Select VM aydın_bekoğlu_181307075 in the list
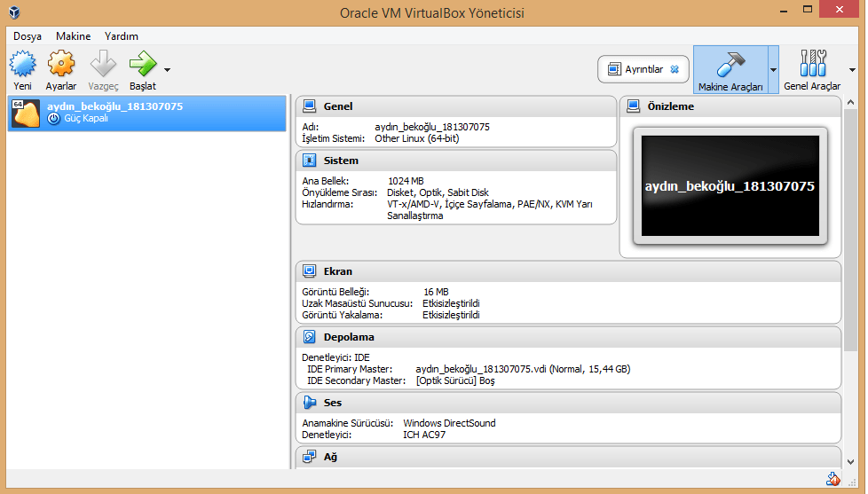Screen dimensions: 868x494 coord(147,113)
